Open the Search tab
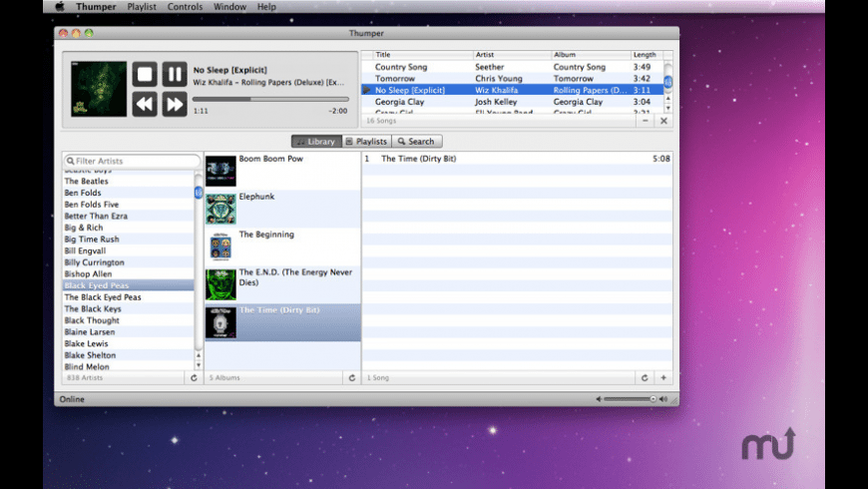The image size is (868, 489). coord(417,142)
